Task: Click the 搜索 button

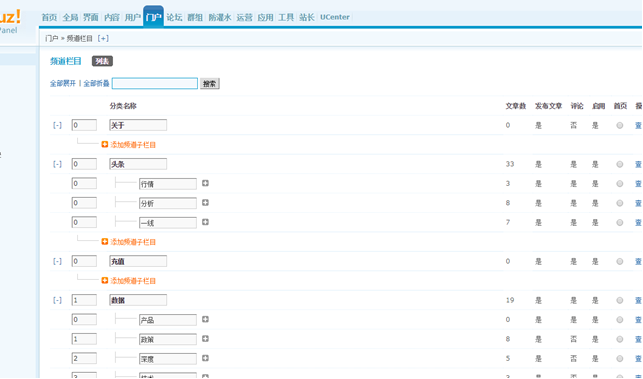Action: point(210,84)
